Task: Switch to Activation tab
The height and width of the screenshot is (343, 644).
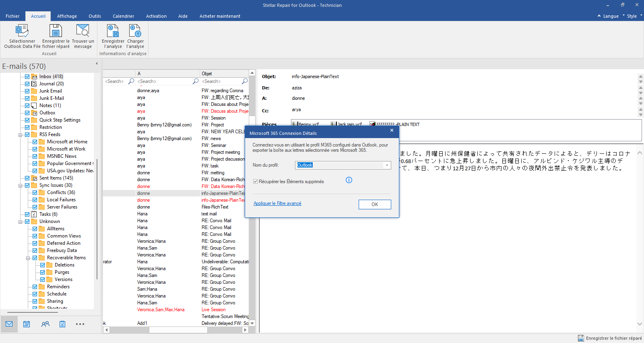Action: point(156,16)
